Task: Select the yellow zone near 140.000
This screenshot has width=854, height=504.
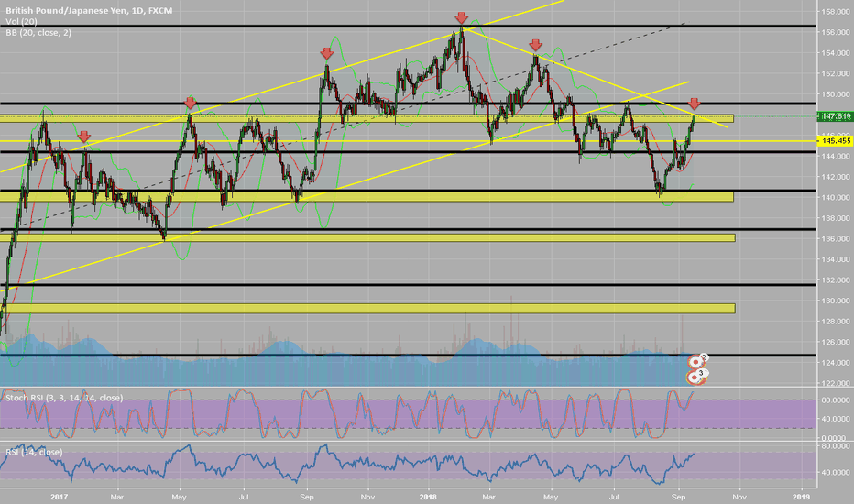Action: coord(367,197)
